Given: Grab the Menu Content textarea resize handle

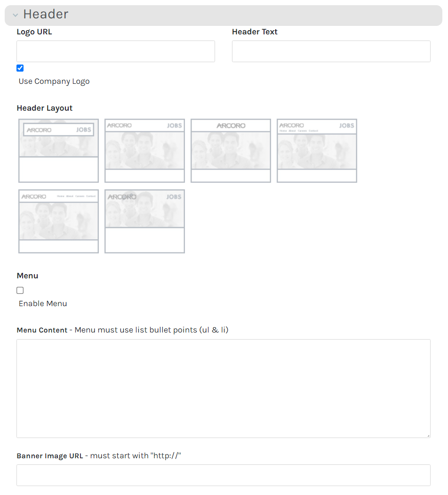Looking at the screenshot, I should tap(428, 435).
